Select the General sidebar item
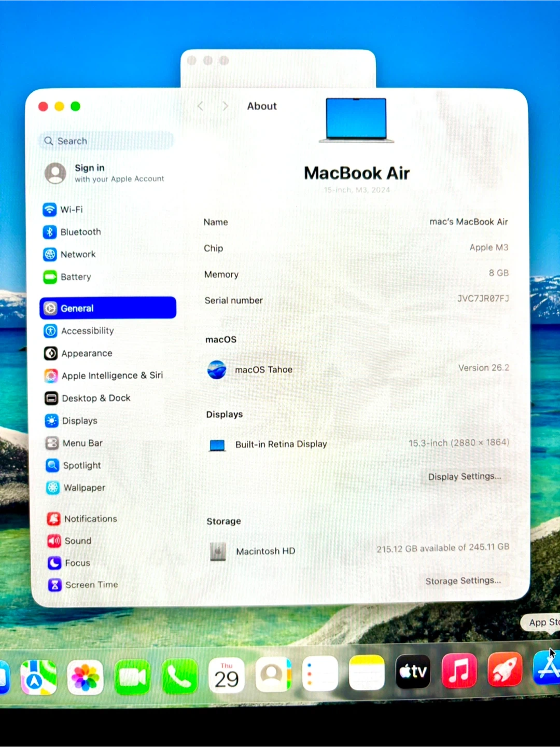The width and height of the screenshot is (560, 747). (108, 308)
